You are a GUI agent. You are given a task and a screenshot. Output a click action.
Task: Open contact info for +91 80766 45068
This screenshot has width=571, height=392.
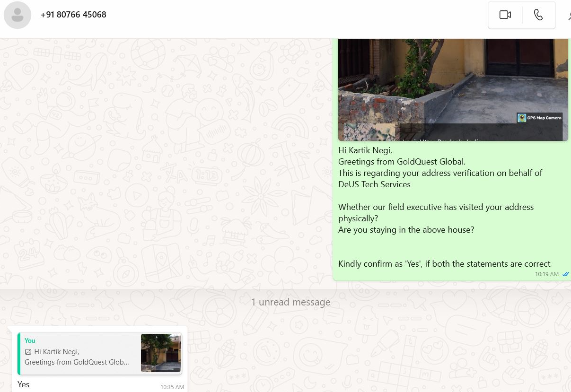coord(73,15)
